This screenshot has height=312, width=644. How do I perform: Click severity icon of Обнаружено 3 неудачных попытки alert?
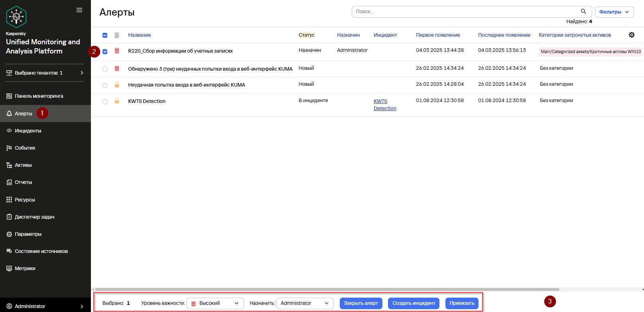click(x=117, y=69)
